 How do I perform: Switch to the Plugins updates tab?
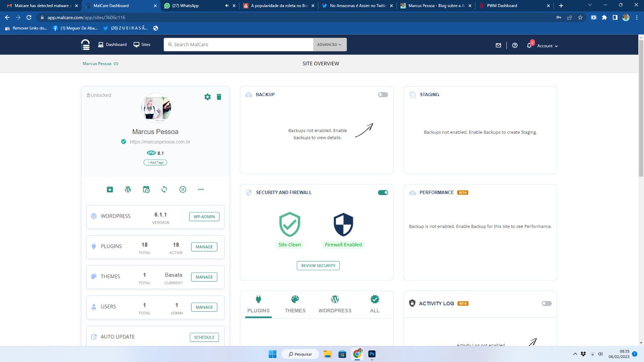258,304
